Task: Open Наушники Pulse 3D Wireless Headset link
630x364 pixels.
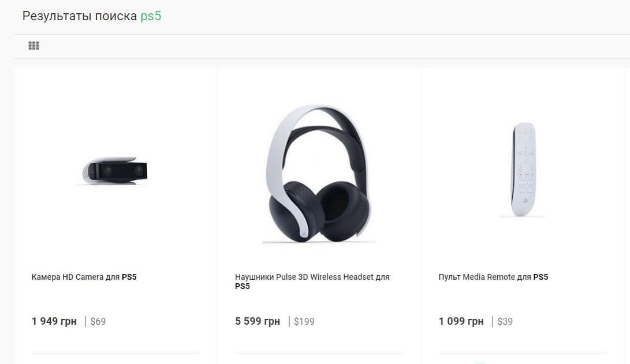Action: tap(312, 277)
